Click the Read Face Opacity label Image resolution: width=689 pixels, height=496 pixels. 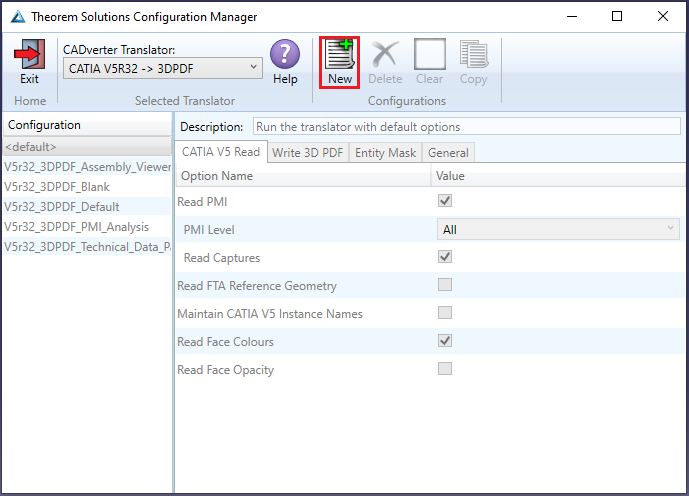pos(225,370)
